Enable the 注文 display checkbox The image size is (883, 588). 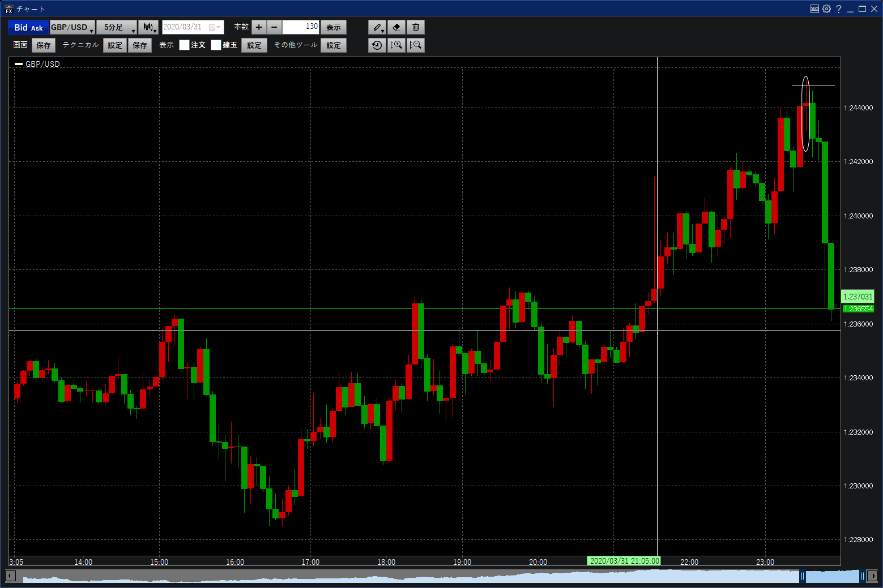point(185,45)
